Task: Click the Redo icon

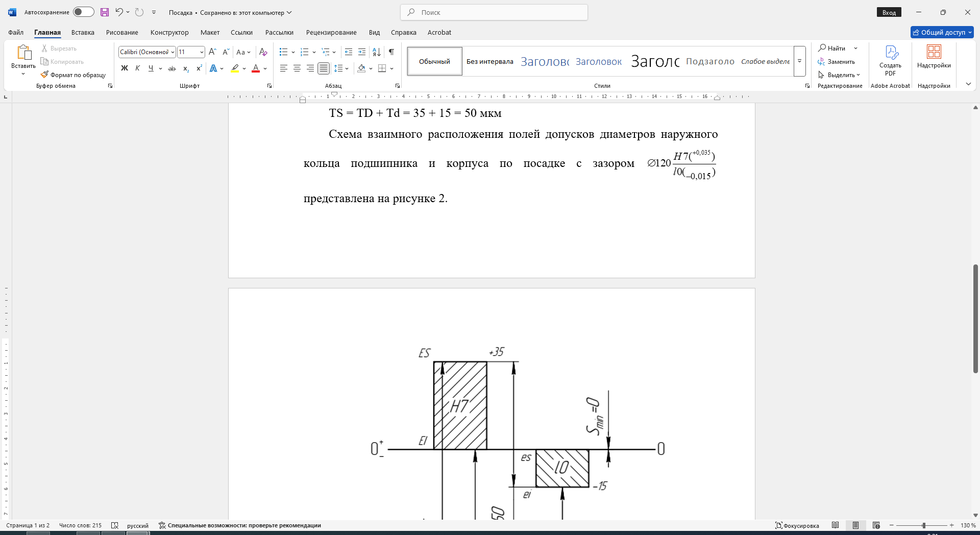Action: [139, 12]
